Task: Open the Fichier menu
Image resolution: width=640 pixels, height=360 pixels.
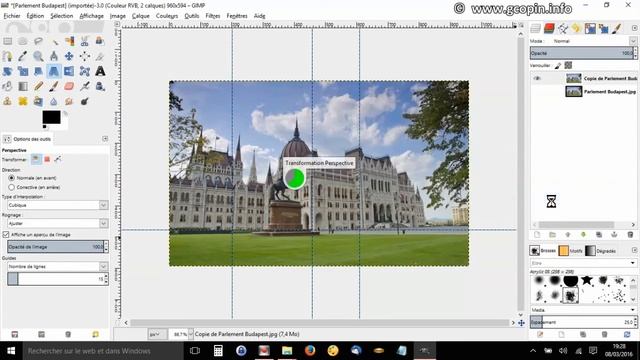Action: (x=12, y=16)
